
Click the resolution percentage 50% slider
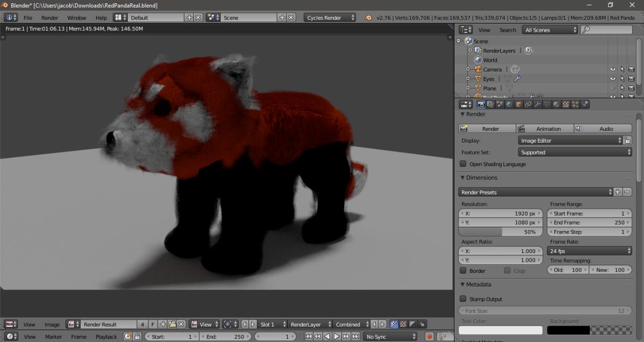[x=501, y=232]
